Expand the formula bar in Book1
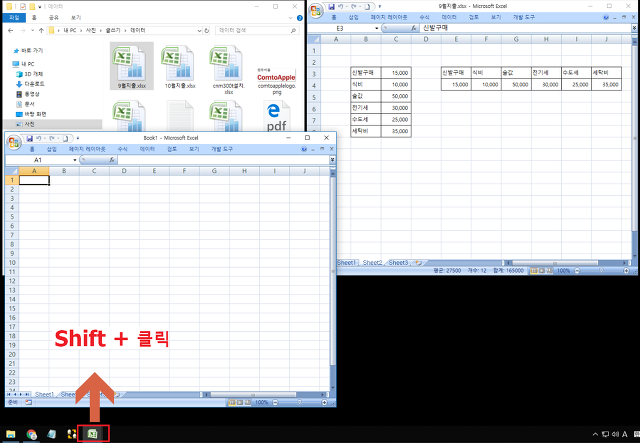 click(x=333, y=160)
